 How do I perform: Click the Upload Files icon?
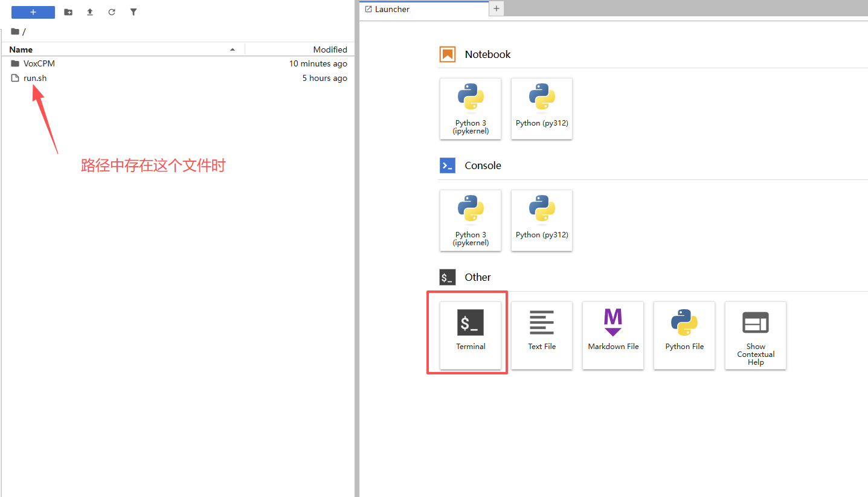point(90,12)
